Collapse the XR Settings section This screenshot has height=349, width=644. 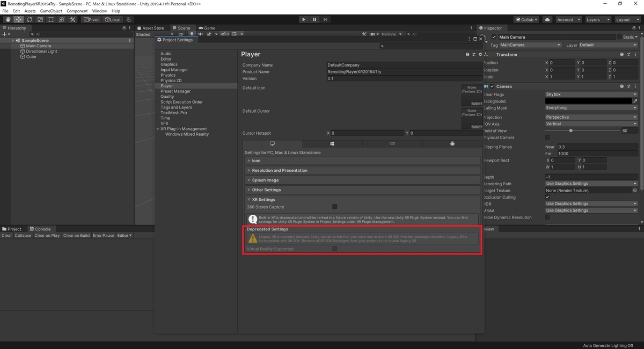[x=363, y=199]
